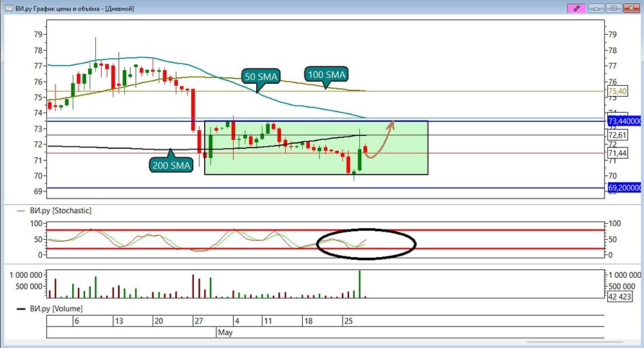Screen dimensions: 644x348
Task: Click the 72,61 price label
Action: [618, 135]
